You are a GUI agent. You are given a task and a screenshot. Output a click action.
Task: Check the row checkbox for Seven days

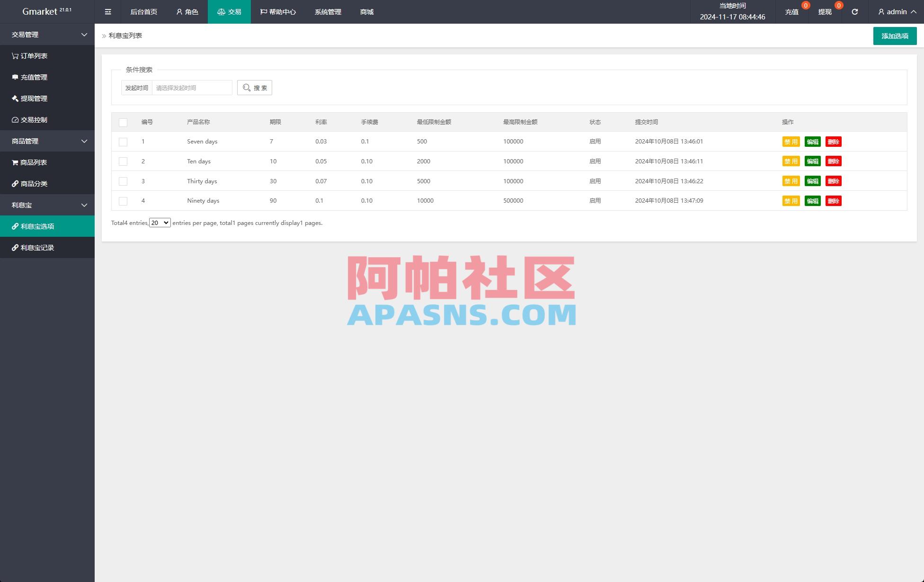click(123, 142)
